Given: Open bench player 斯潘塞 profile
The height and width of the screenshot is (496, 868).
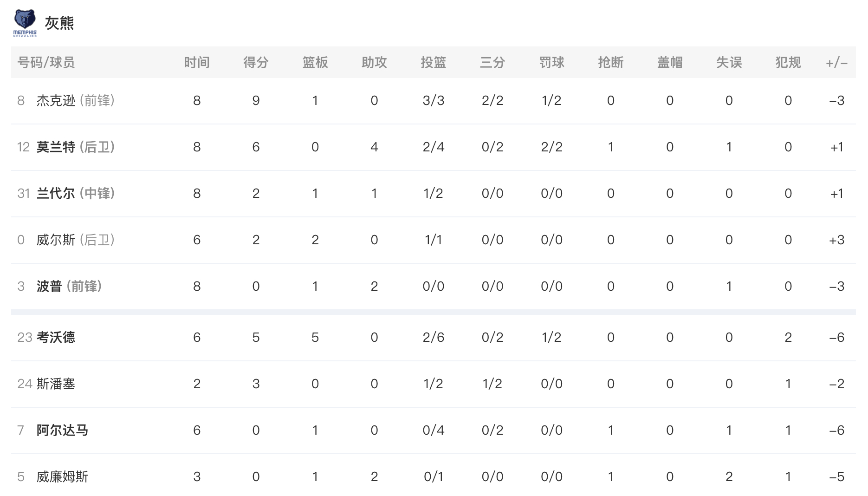Looking at the screenshot, I should coord(56,384).
